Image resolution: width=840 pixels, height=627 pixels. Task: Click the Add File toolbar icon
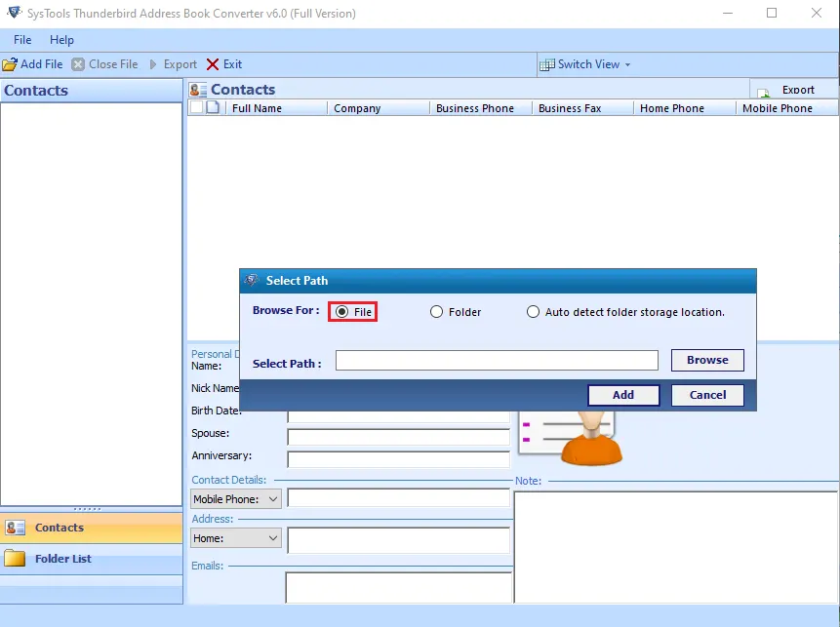click(10, 64)
